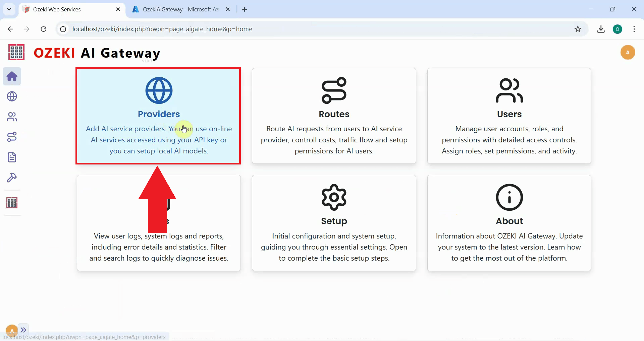Screen dimensions: 644x341
Task: Open the browser tab search dropdown
Action: pos(9,9)
